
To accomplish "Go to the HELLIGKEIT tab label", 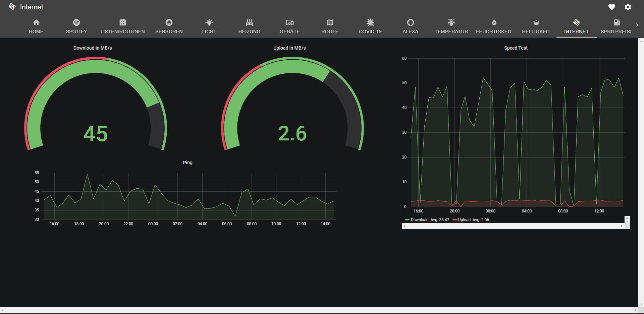I will 536,32.
